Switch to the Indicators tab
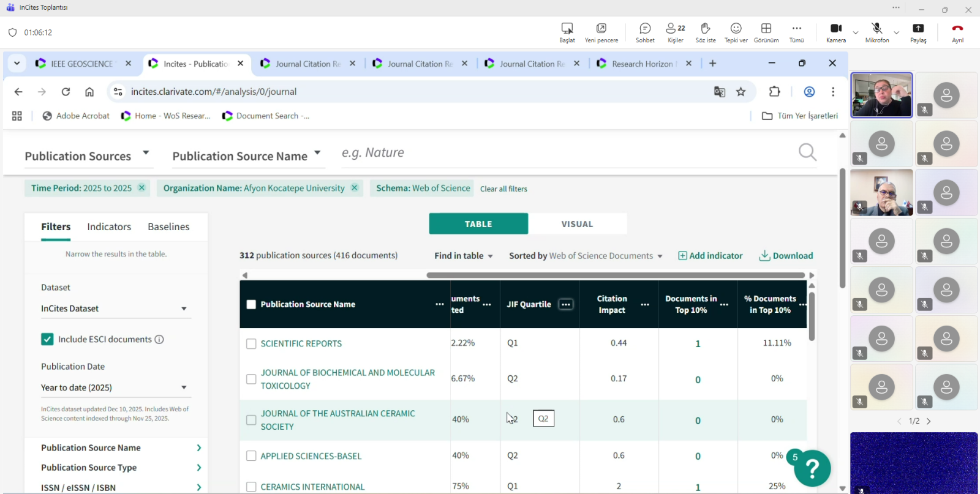The height and width of the screenshot is (494, 980). click(x=109, y=226)
